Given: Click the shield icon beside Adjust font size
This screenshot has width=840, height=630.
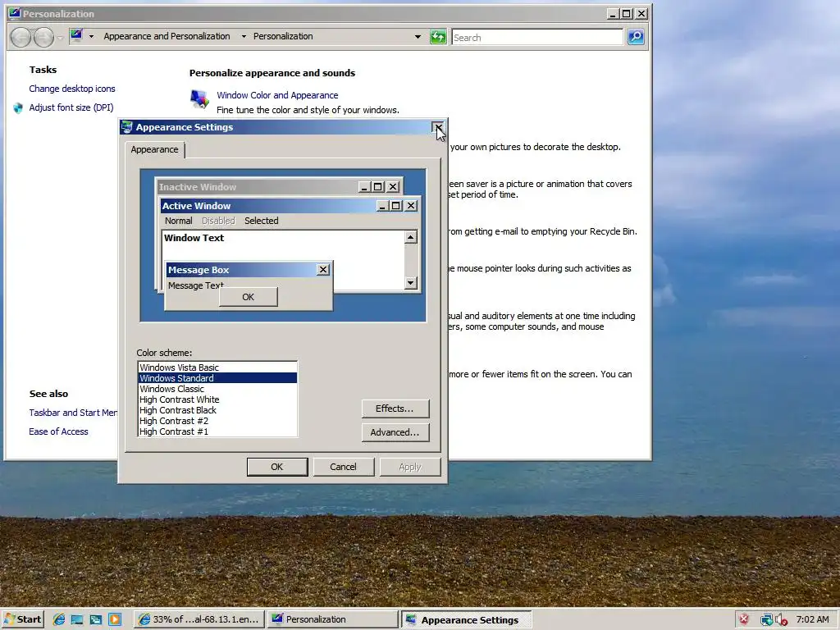Looking at the screenshot, I should [18, 107].
